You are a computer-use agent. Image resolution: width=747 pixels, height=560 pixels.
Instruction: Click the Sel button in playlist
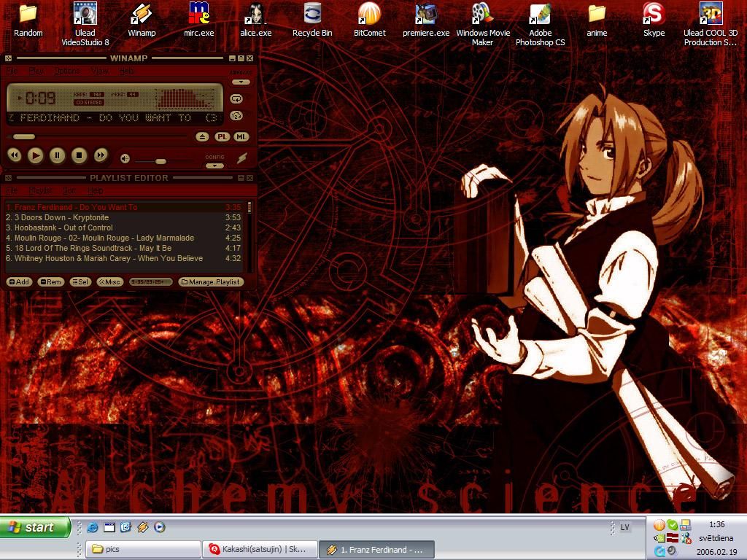click(x=80, y=282)
